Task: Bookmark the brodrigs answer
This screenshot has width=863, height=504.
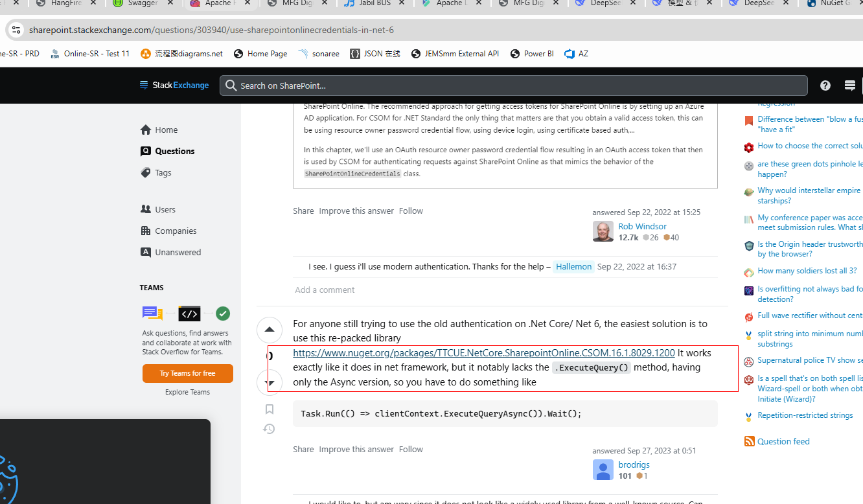Action: 270,409
